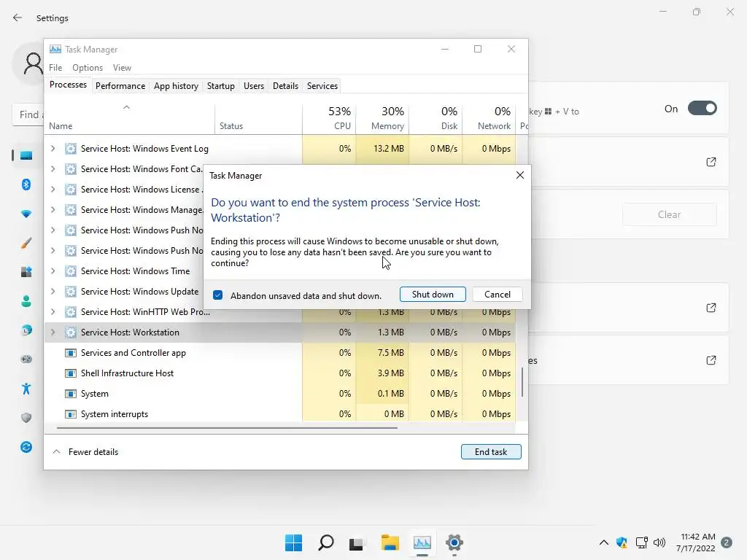Open Time & language icon in Settings
The image size is (747, 560).
(x=26, y=330)
